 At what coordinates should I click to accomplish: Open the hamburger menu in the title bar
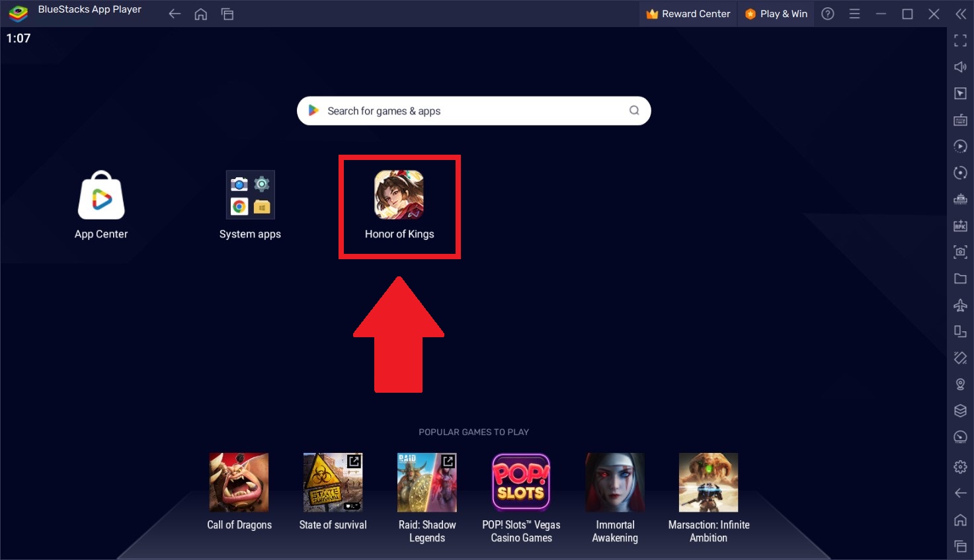(854, 14)
